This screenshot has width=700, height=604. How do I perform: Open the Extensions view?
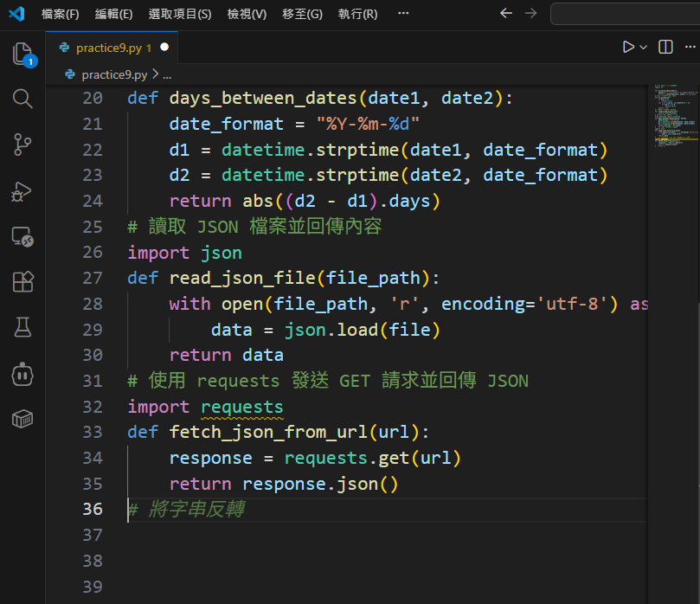click(22, 282)
